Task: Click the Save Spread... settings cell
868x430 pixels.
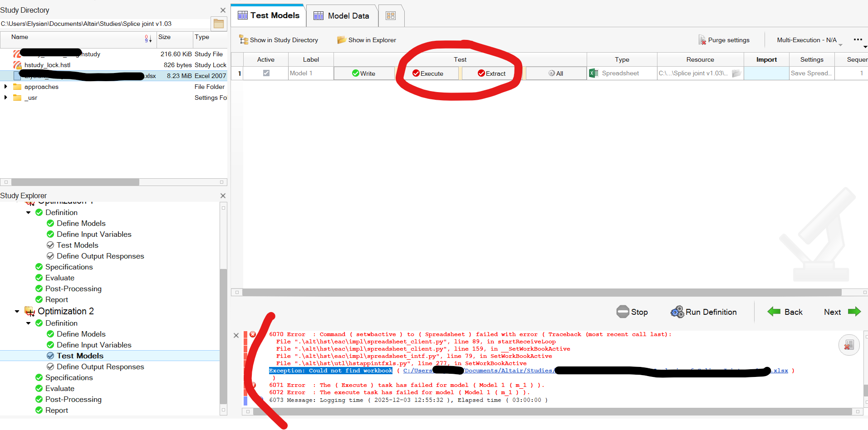Action: 812,73
